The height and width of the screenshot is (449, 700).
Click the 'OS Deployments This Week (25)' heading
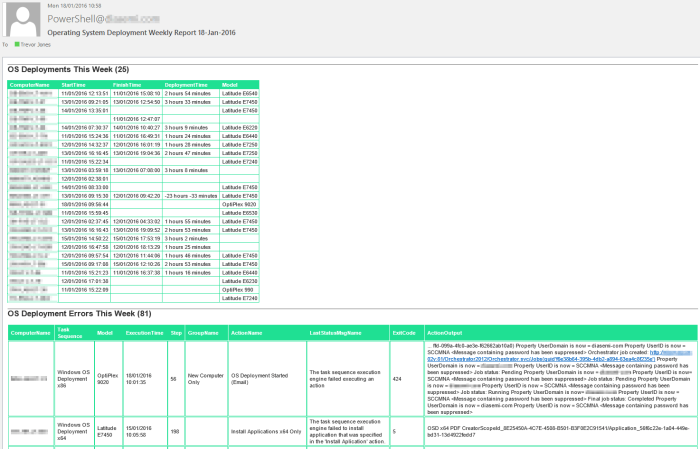tap(68, 69)
